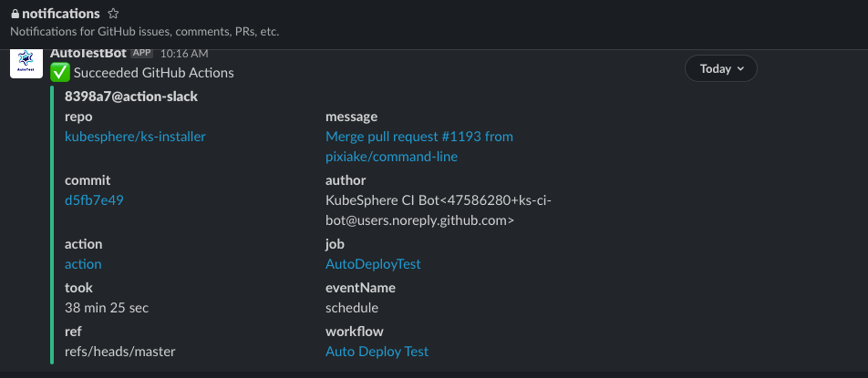The width and height of the screenshot is (868, 378).
Task: Open the AutoTestBot avatar image
Action: coord(26,63)
